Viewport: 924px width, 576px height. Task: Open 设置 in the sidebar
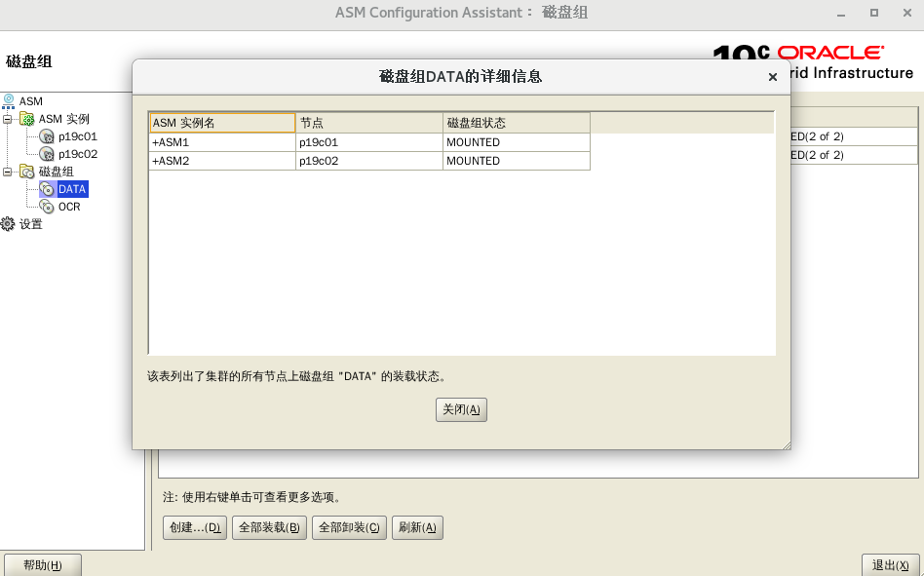(x=30, y=224)
